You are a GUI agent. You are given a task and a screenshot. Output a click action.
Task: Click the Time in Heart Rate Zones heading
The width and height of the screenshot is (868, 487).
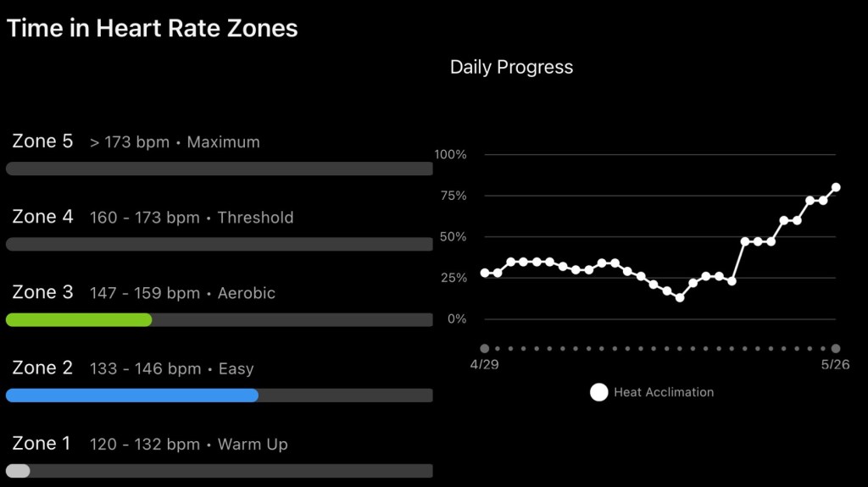(153, 28)
